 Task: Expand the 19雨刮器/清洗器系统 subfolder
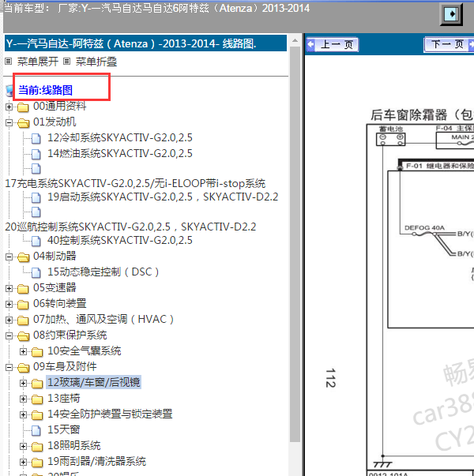tap(23, 462)
